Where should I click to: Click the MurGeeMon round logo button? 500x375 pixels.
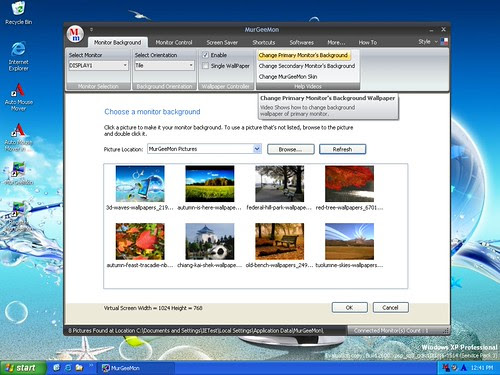75,34
